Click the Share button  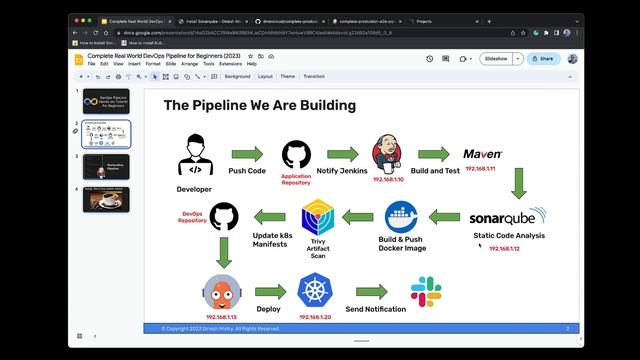(543, 59)
